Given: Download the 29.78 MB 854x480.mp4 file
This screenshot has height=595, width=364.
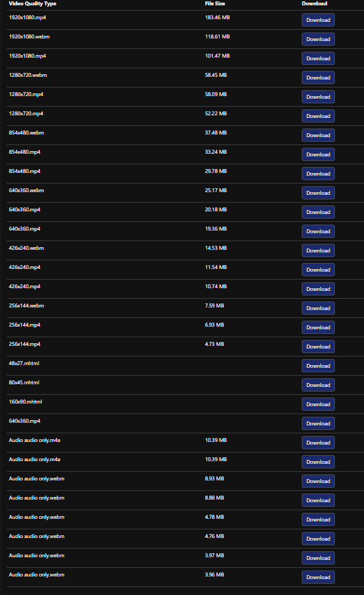Looking at the screenshot, I should 318,174.
